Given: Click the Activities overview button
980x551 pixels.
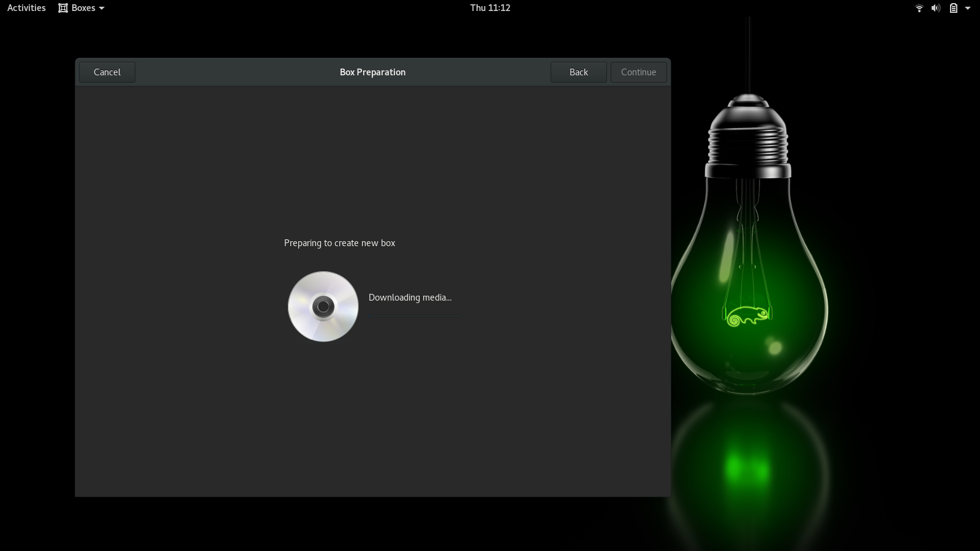Looking at the screenshot, I should pyautogui.click(x=26, y=8).
